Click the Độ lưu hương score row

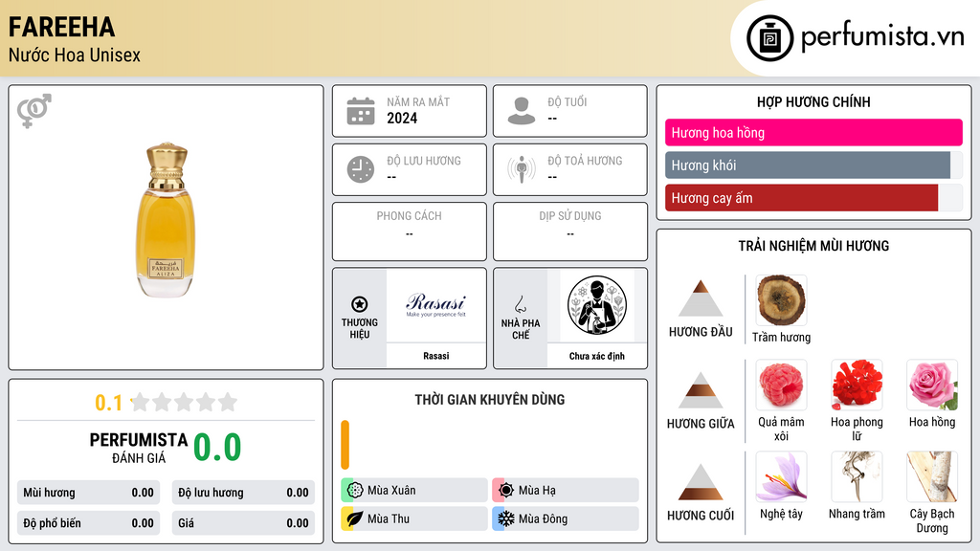[243, 493]
